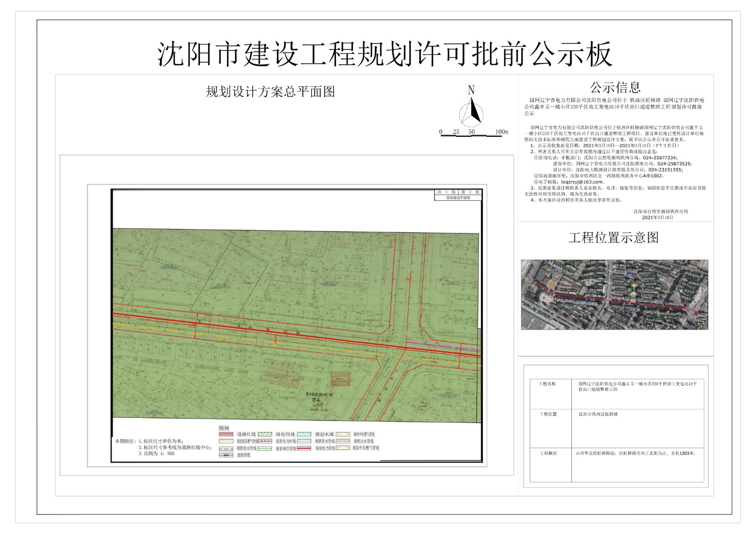Click the red 规划电力管线 legend symbol
The image size is (756, 534).
[x=304, y=448]
